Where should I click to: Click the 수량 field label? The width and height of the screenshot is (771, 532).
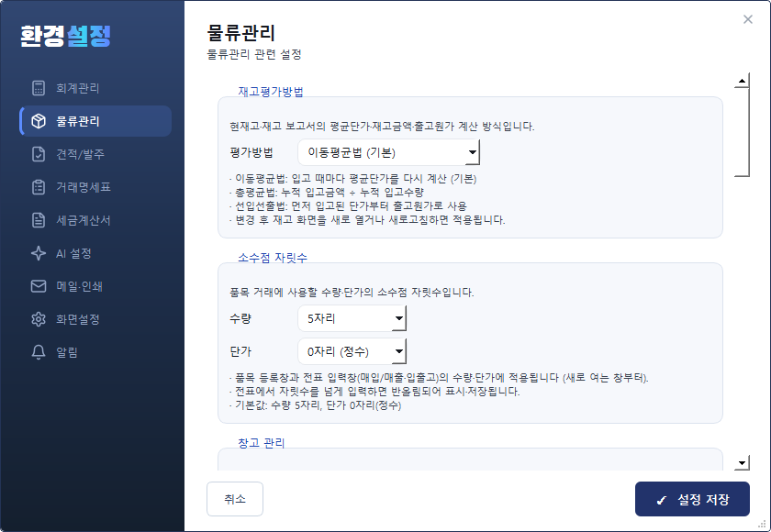coord(240,318)
